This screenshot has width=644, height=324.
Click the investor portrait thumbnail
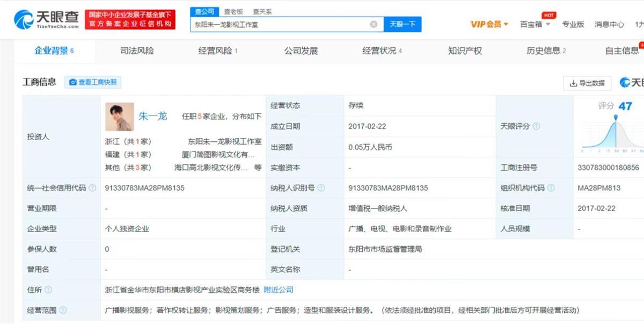(x=119, y=117)
